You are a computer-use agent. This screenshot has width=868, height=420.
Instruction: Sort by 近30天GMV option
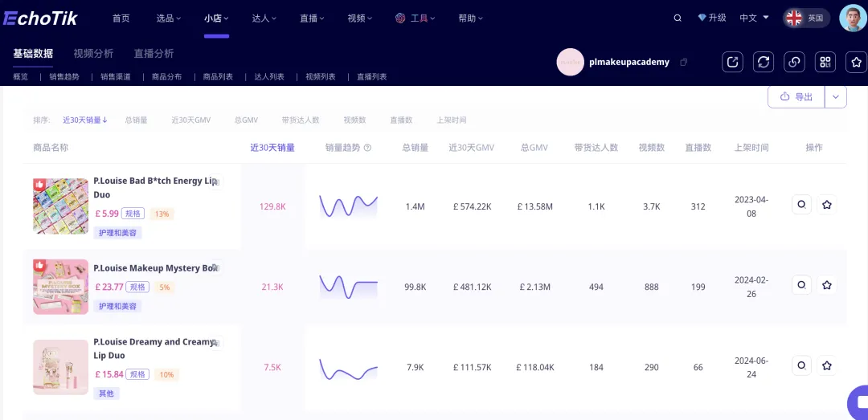coord(191,120)
